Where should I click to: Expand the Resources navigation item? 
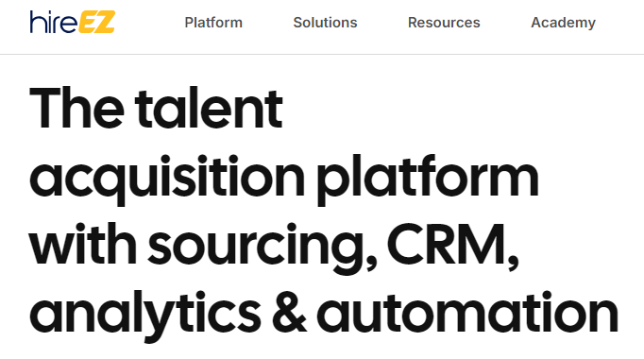444,23
